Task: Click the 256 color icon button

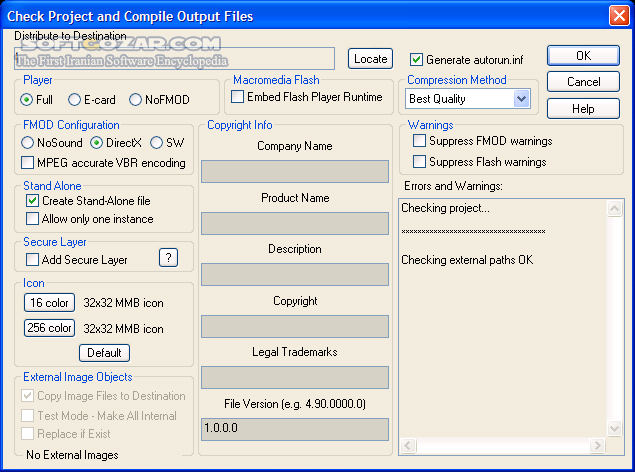Action: coord(49,328)
